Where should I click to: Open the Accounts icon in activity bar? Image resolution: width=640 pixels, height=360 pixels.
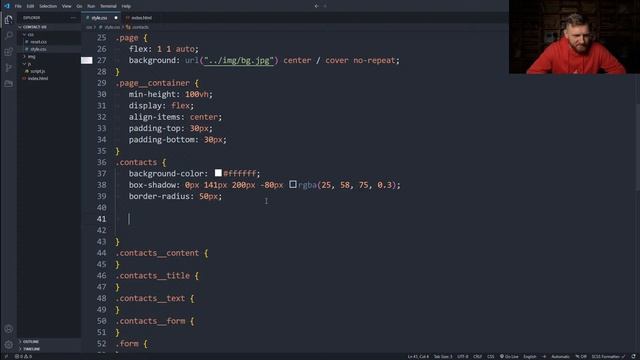tap(9, 329)
